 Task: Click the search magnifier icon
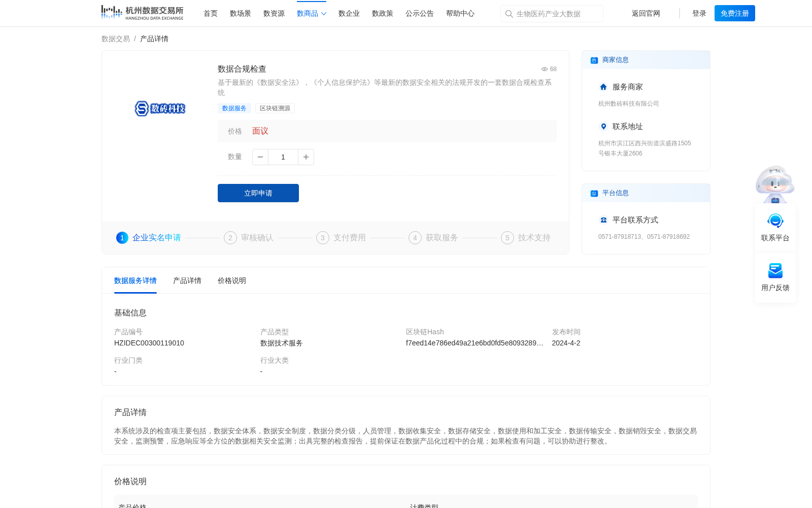click(x=509, y=14)
